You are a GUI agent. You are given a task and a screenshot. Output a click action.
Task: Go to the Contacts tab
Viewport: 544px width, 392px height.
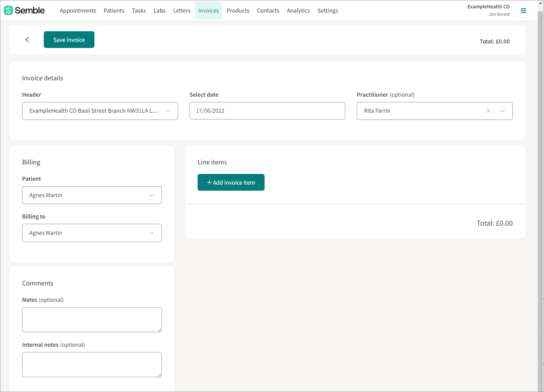point(268,11)
